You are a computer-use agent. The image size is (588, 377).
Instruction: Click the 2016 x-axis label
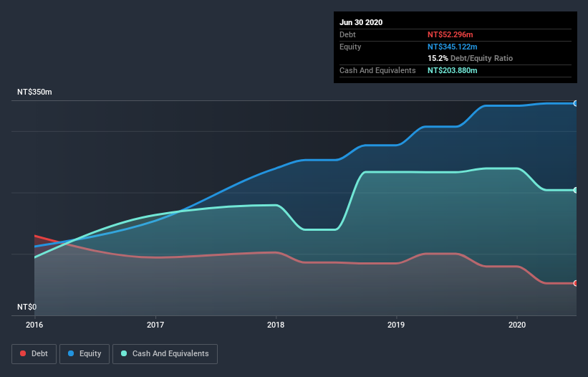tap(34, 325)
